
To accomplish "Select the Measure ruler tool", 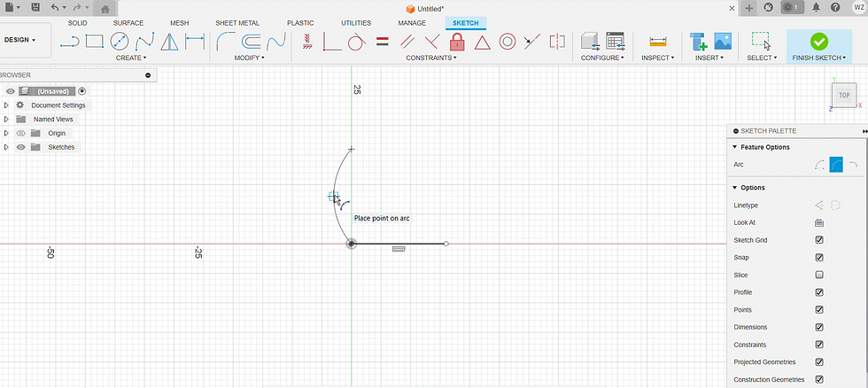I will 657,42.
